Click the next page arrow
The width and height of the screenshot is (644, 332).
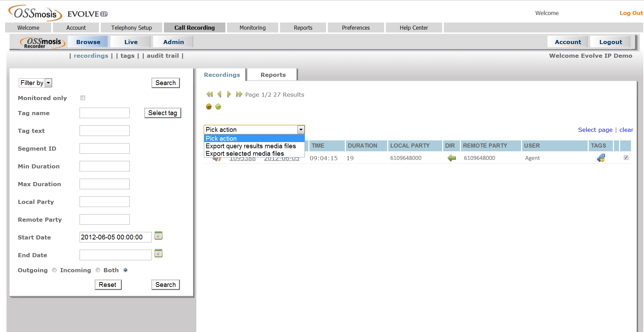(229, 94)
